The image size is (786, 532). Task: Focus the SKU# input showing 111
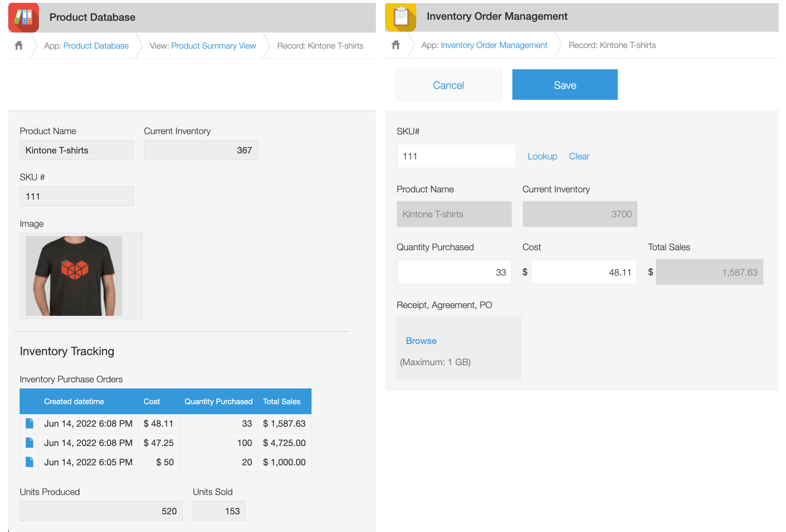coord(456,156)
